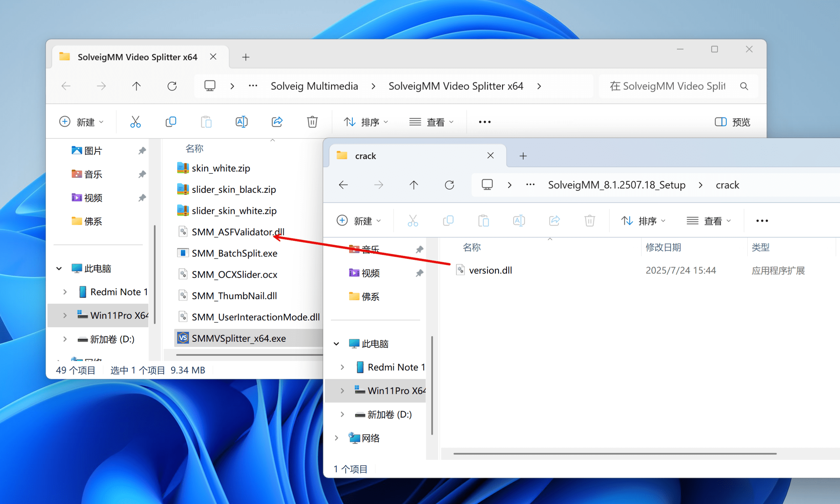
Task: Collapse 此电脑 in the Splitter window sidebar
Action: pos(59,269)
